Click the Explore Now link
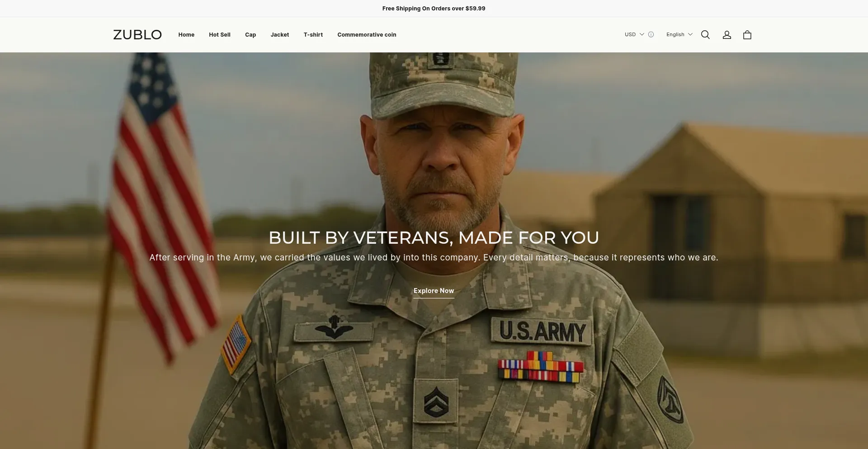The image size is (868, 449). (x=434, y=291)
